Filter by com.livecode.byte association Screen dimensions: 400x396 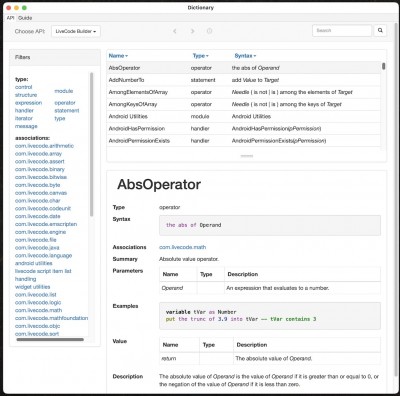click(x=38, y=185)
